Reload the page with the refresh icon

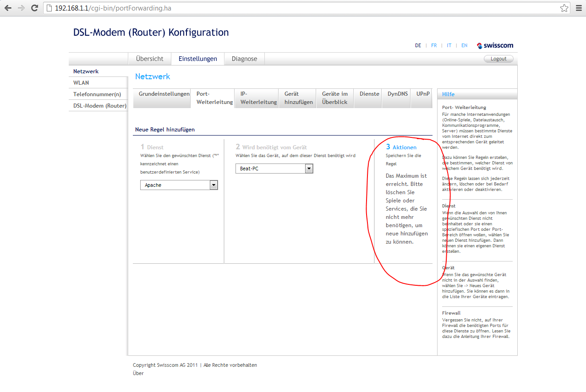click(34, 8)
